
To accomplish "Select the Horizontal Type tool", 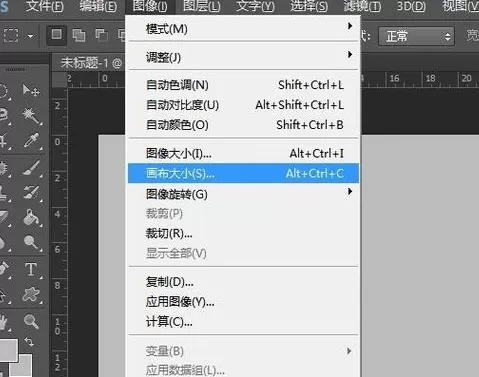I will pos(31,269).
